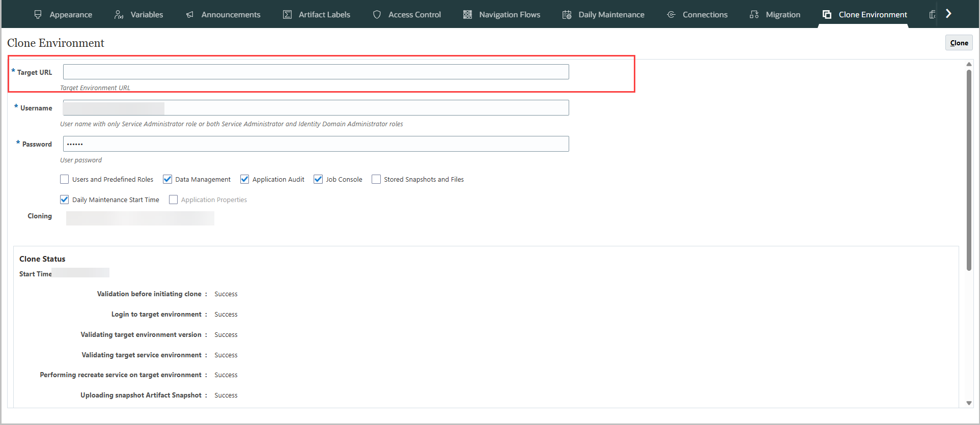Image resolution: width=980 pixels, height=425 pixels.
Task: Show more tabs with right chevron
Action: pos(948,14)
